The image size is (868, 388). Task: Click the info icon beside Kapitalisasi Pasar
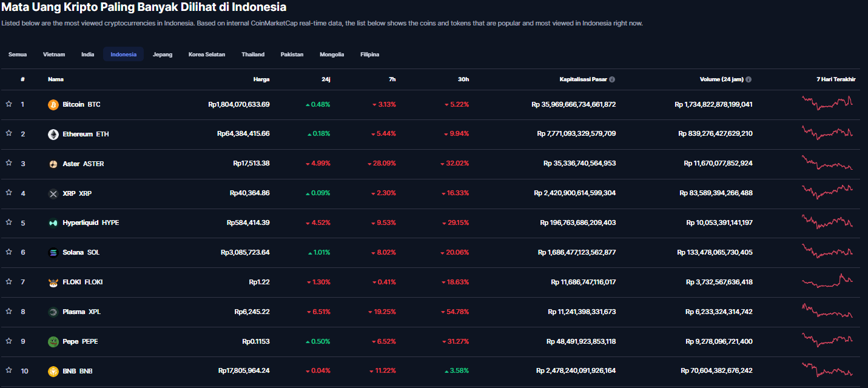tap(612, 79)
